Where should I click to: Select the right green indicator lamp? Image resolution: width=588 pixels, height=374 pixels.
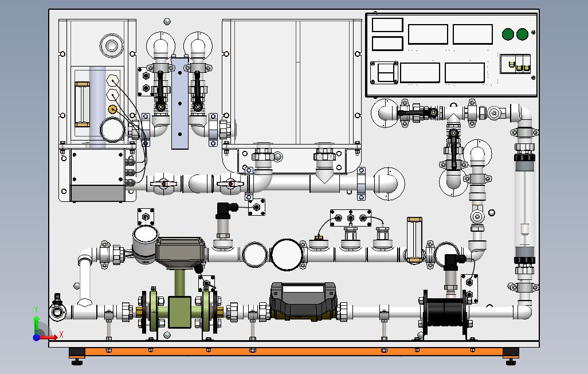(x=522, y=34)
